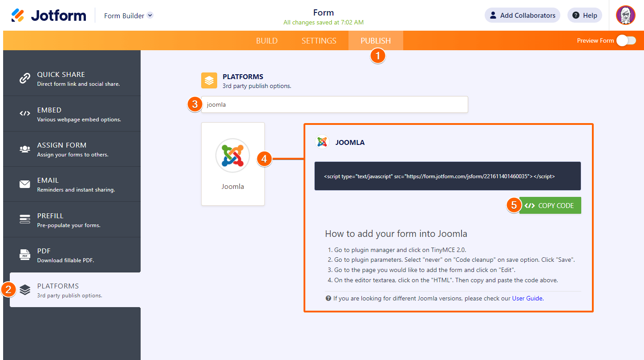Click the Form title at top
This screenshot has width=644, height=360.
pos(324,12)
